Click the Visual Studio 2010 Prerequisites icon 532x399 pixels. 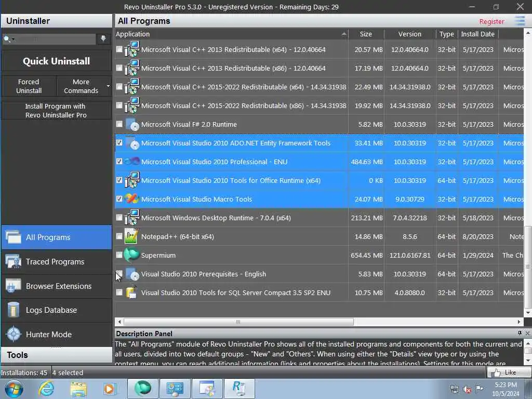click(x=131, y=274)
